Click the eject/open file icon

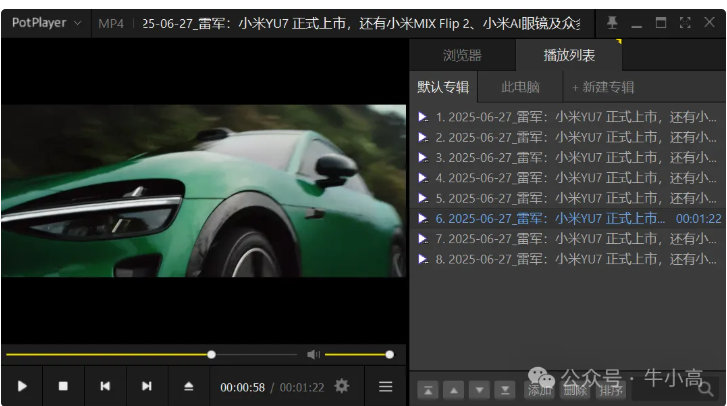[x=189, y=386]
